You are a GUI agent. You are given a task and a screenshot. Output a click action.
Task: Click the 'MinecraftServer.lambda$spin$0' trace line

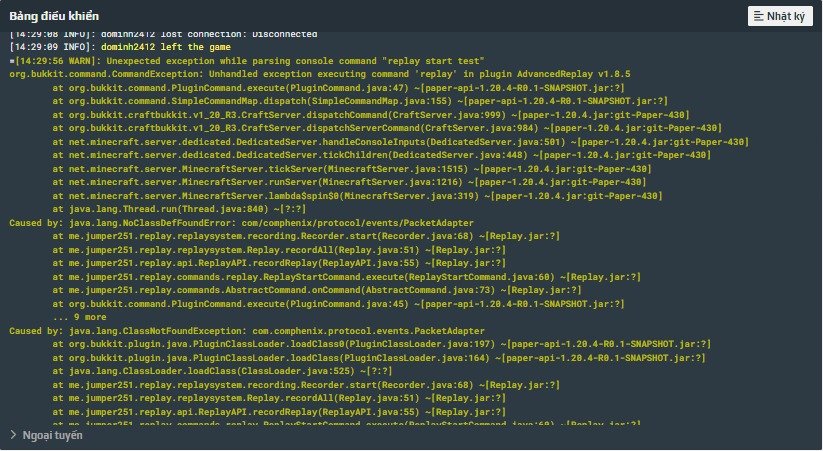tap(357, 196)
